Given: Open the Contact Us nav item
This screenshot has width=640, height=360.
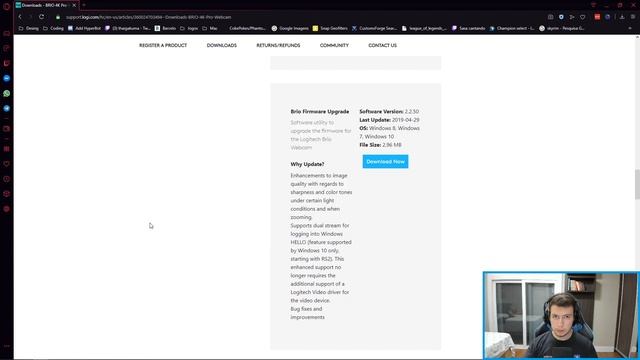Looking at the screenshot, I should tap(382, 45).
